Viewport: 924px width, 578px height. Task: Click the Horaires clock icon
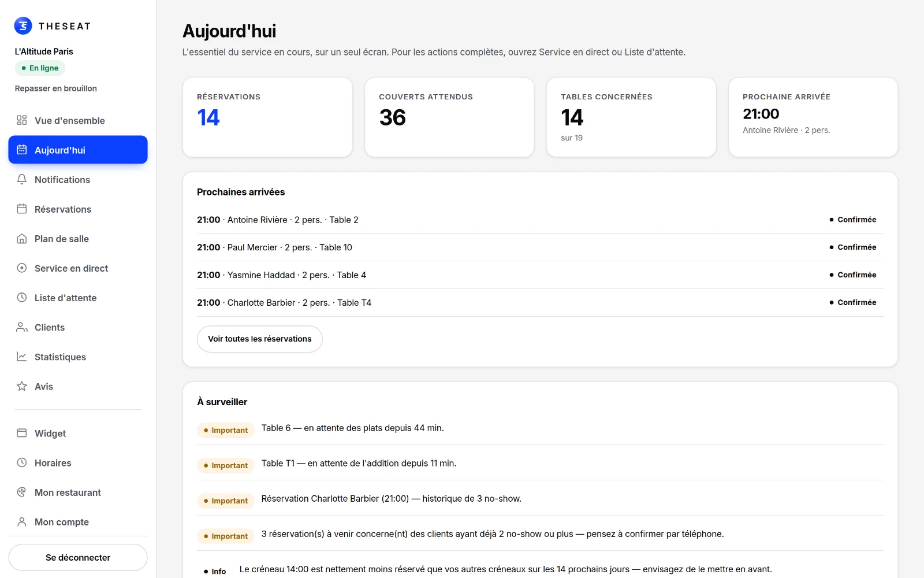[x=22, y=462]
